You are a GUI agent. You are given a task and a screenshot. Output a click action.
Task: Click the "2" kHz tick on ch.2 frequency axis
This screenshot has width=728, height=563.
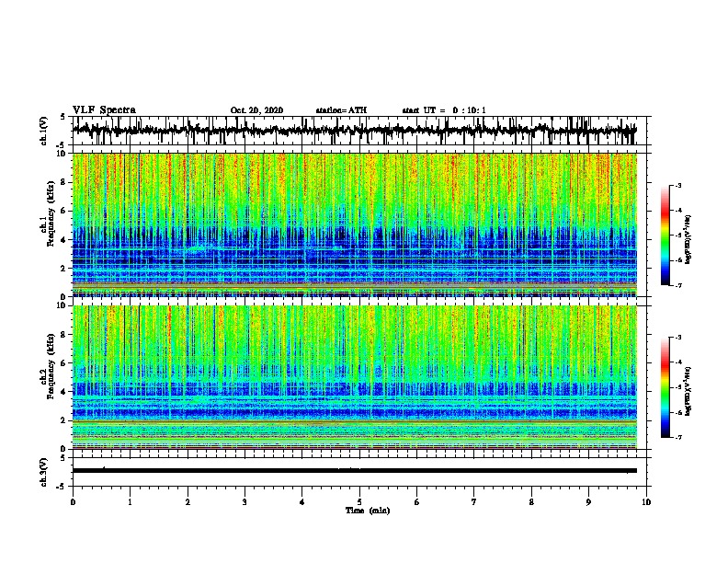[64, 420]
